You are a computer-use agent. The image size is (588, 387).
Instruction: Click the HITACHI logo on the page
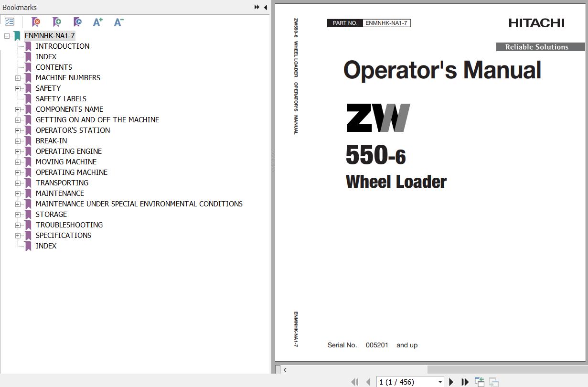[x=536, y=23]
